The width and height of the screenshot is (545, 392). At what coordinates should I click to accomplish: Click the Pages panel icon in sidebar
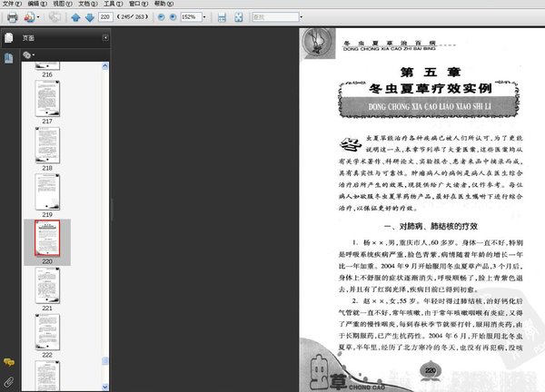(9, 37)
